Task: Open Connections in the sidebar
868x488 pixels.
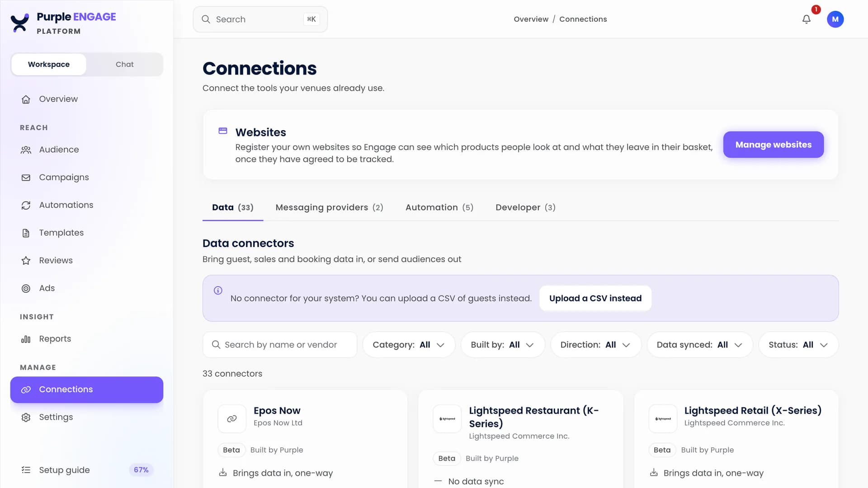Action: point(87,389)
